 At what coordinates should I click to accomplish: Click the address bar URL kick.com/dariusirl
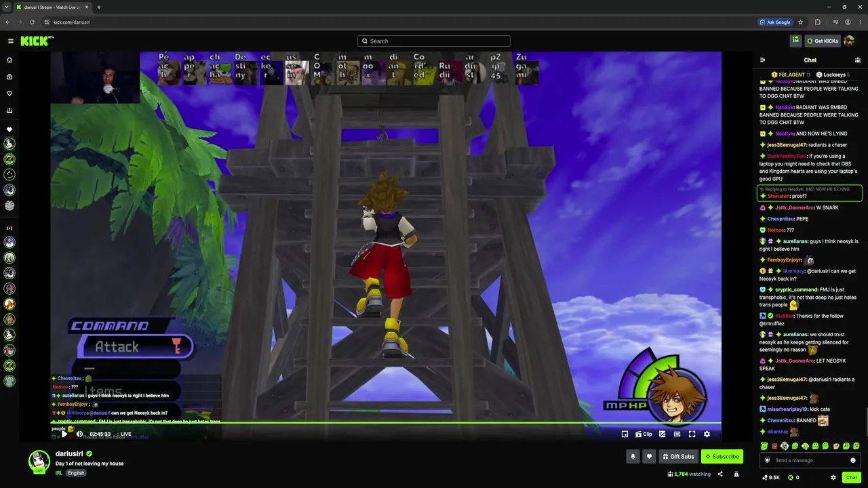coord(72,22)
